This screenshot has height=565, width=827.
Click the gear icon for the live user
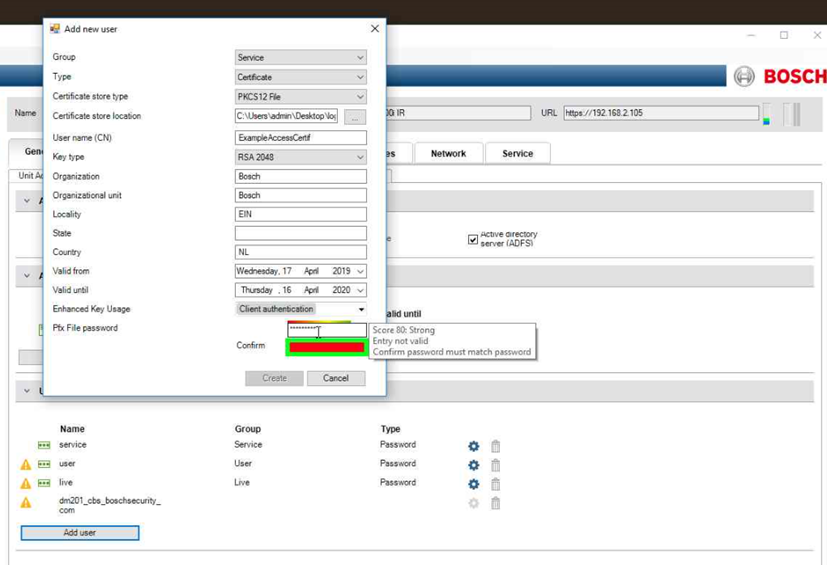[473, 484]
